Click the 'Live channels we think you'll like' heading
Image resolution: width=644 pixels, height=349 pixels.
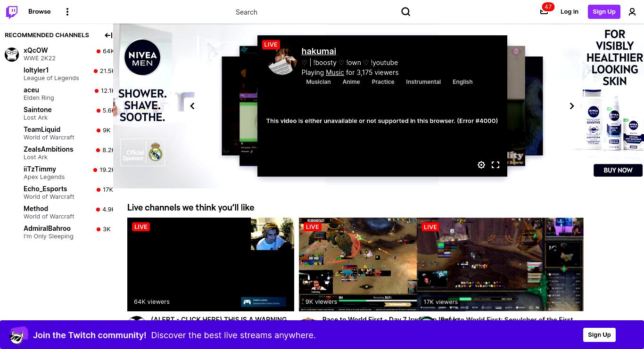coord(190,208)
